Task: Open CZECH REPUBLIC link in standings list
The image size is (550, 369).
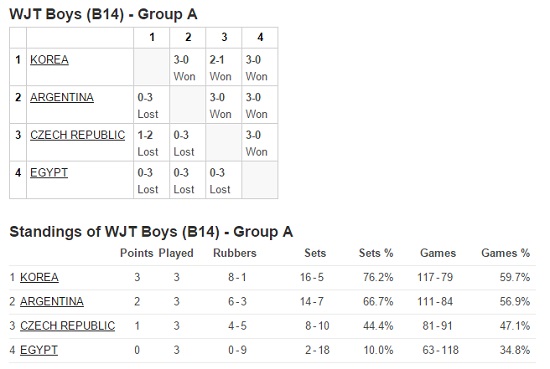Action: [68, 326]
